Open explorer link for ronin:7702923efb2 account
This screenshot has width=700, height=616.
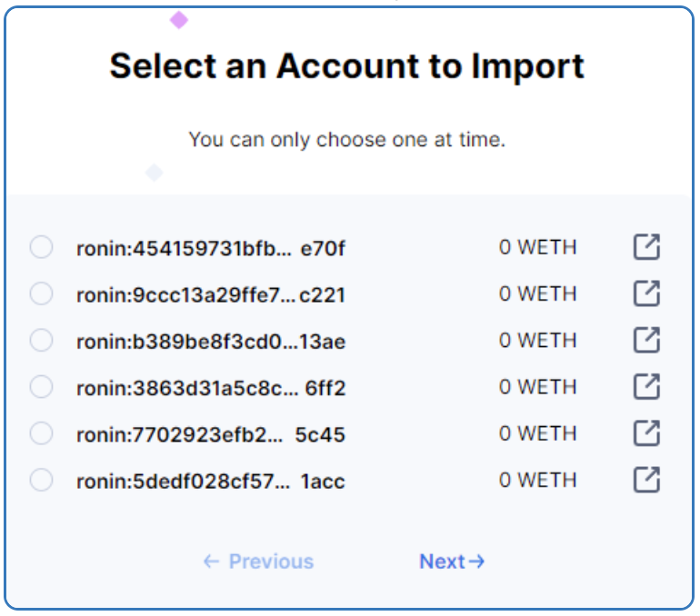click(646, 433)
